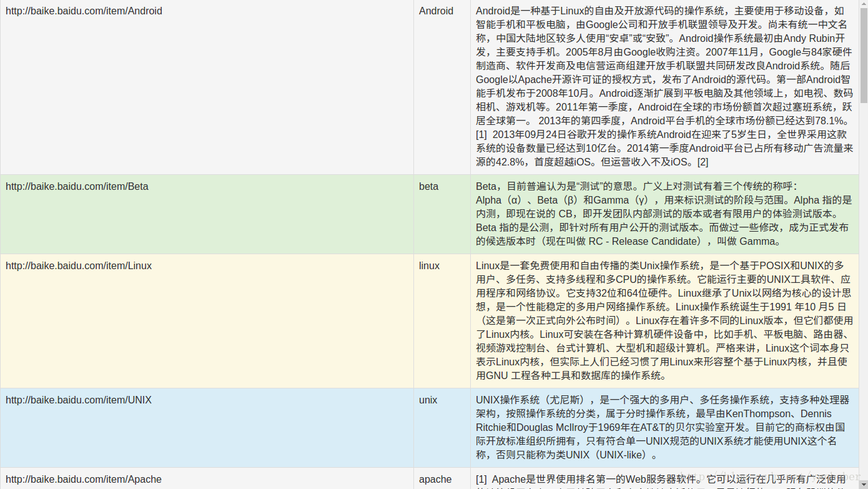Click the scrollbar up arrow

click(864, 4)
